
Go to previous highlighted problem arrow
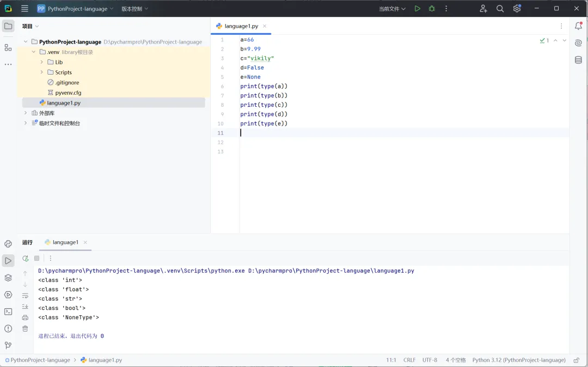(x=555, y=40)
